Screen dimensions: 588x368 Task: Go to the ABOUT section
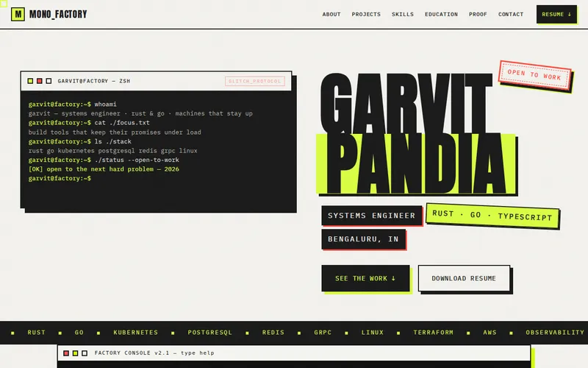(331, 14)
